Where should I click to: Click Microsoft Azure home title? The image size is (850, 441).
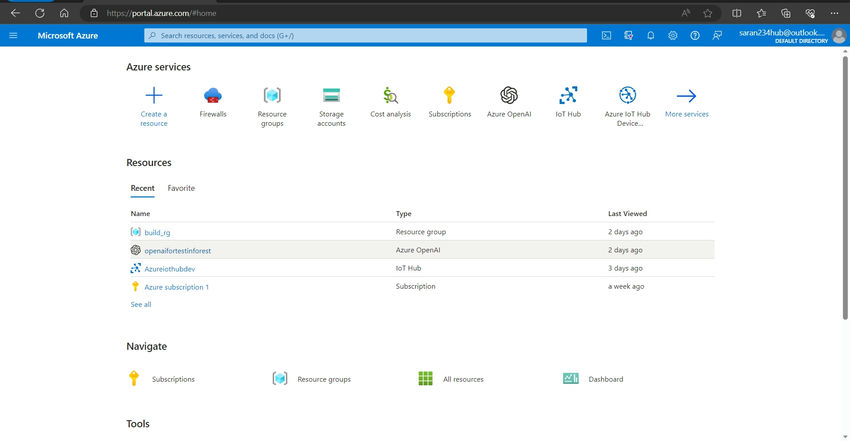pos(68,36)
